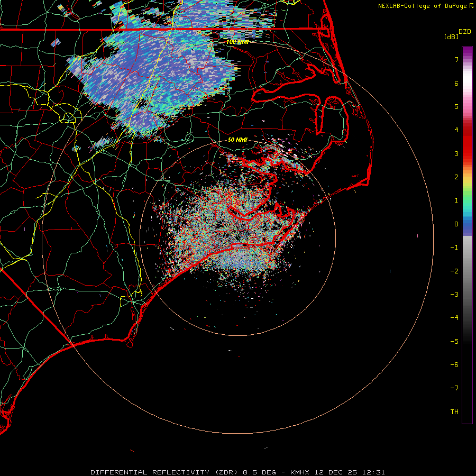
Task: Click the red 3 dB section of color bar
Action: pyautogui.click(x=467, y=149)
